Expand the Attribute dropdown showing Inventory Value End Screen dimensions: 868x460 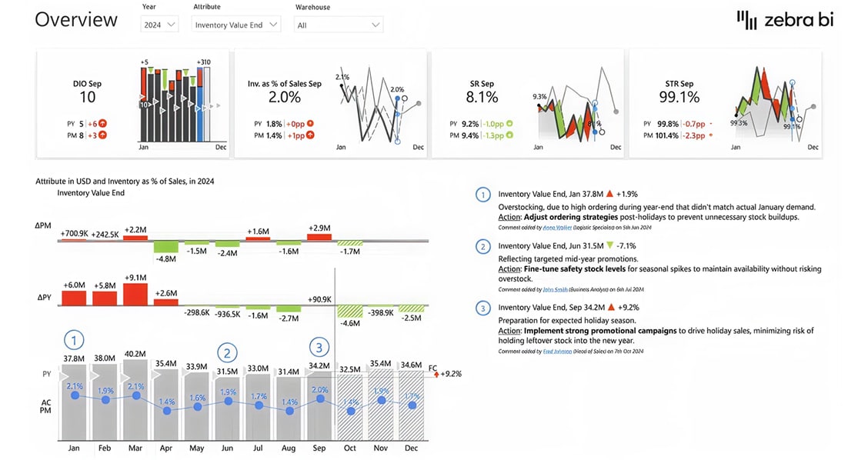click(x=235, y=25)
